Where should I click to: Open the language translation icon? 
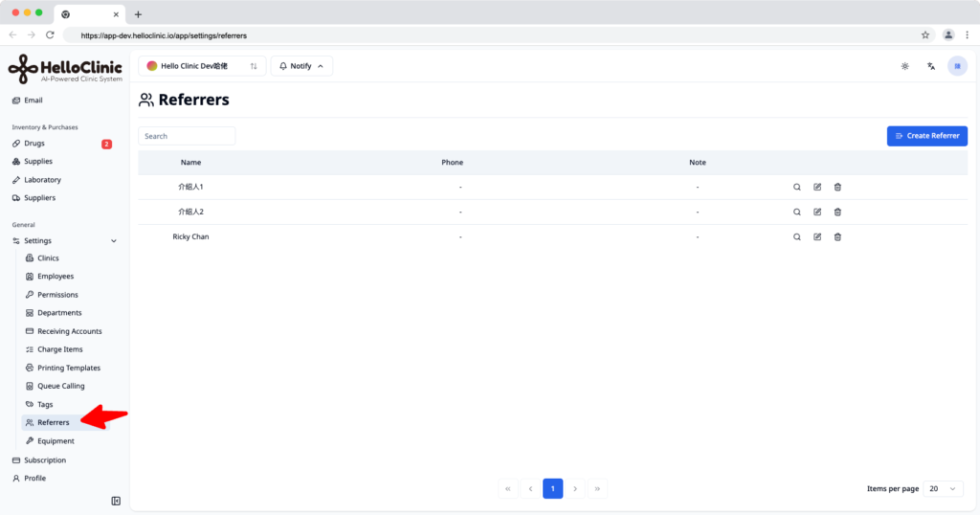pos(930,66)
